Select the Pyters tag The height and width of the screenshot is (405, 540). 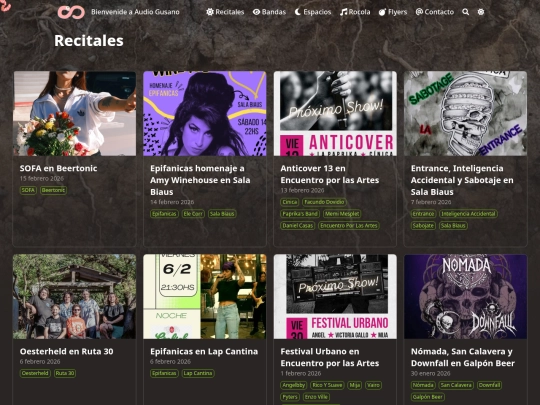pyautogui.click(x=290, y=397)
